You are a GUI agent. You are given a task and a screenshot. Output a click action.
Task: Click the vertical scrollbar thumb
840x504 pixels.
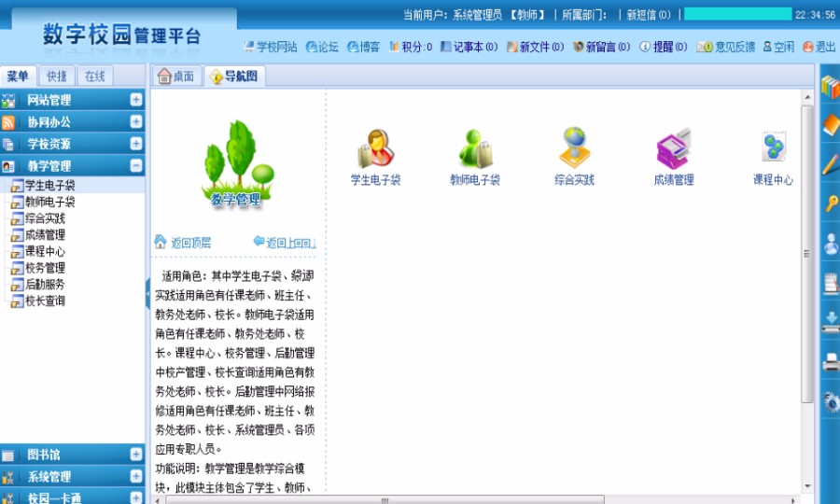point(806,254)
